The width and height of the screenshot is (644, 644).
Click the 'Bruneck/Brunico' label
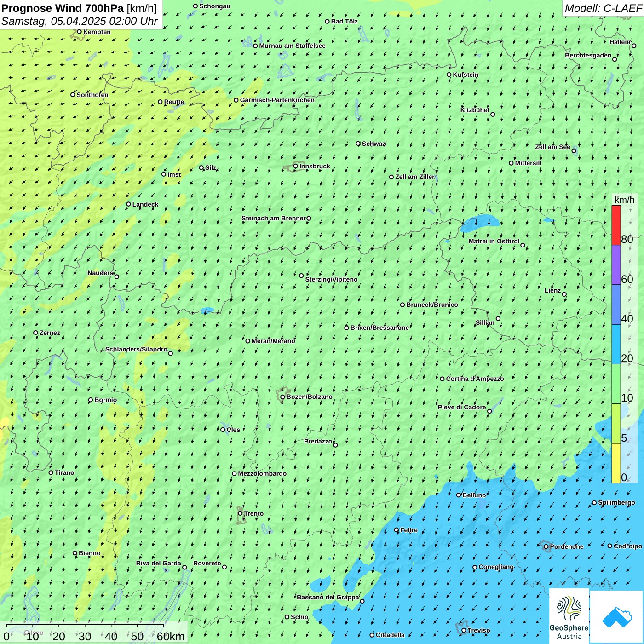(x=432, y=305)
